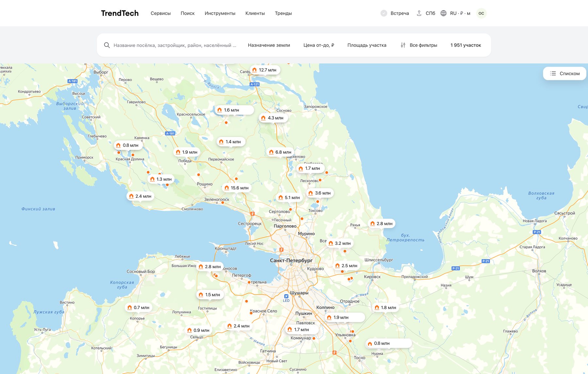Expand the Цена от-до filter
Screen dimensions: 588x374
pos(318,45)
